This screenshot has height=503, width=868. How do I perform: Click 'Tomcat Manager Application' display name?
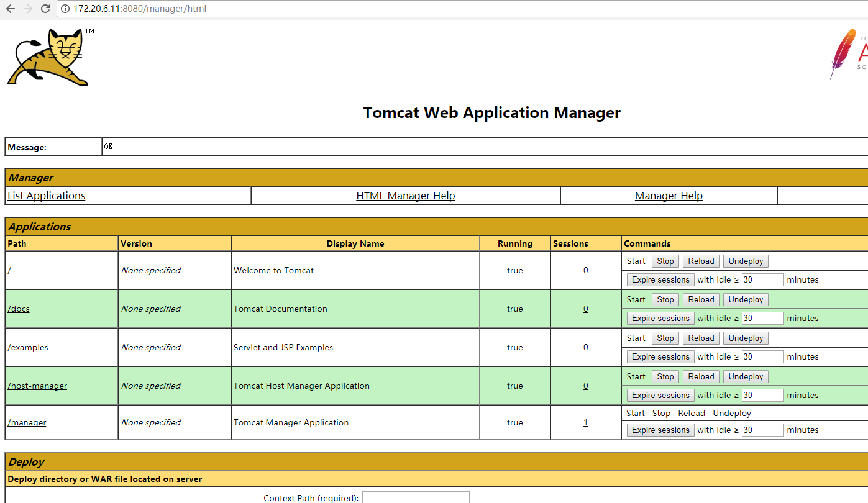point(291,422)
